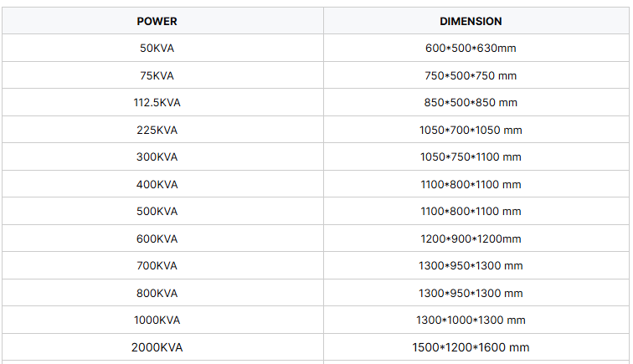Image resolution: width=633 pixels, height=364 pixels.
Task: Click the 700KVA power cell
Action: (157, 266)
